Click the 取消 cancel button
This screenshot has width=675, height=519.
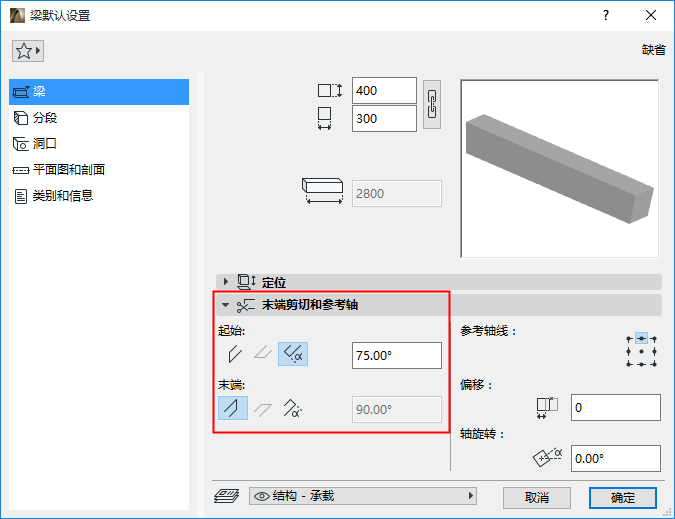pyautogui.click(x=537, y=498)
